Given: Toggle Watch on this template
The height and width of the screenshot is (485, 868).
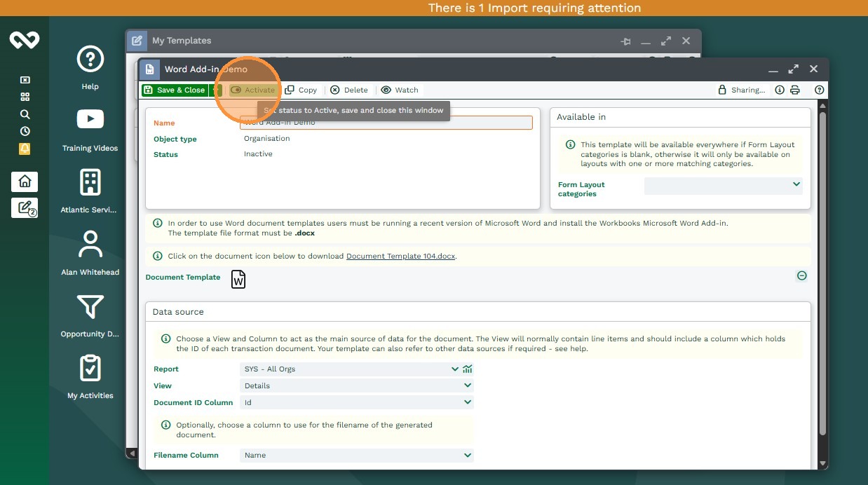Looking at the screenshot, I should click(400, 90).
